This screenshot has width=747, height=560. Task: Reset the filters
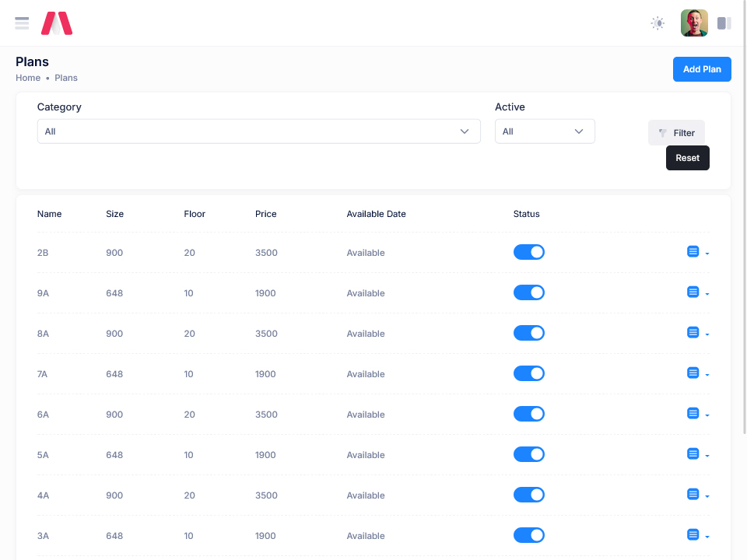[x=687, y=158]
